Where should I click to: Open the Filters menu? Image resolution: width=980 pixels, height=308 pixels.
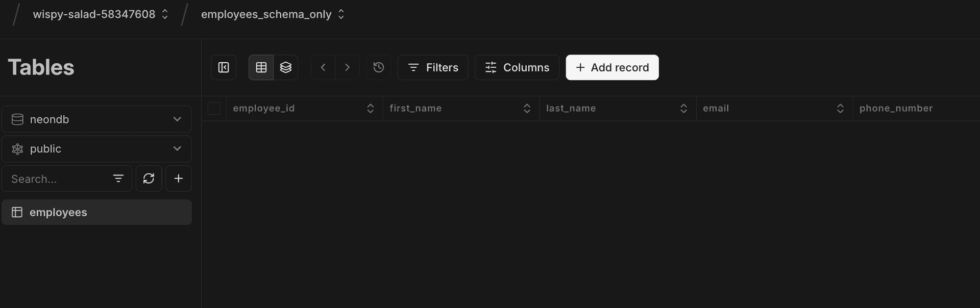(x=433, y=67)
